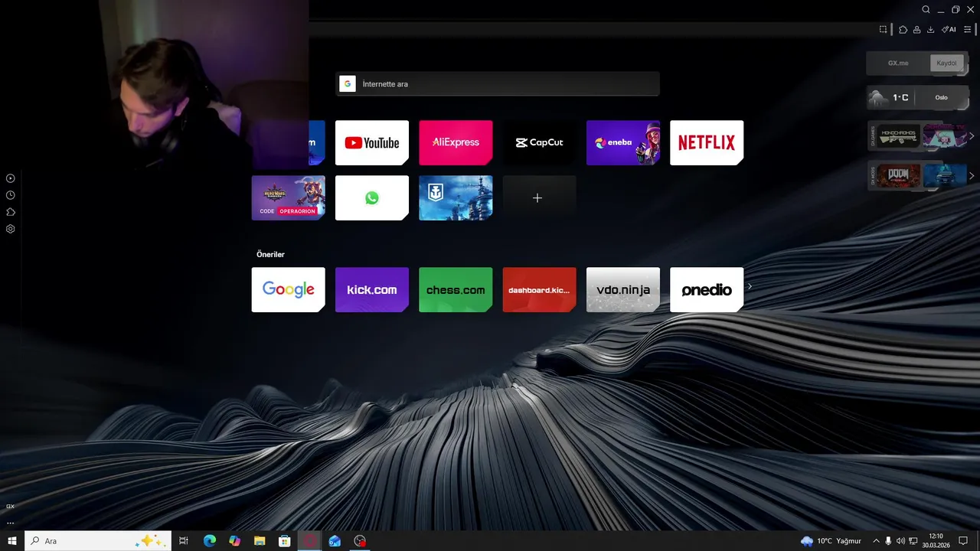The height and width of the screenshot is (551, 980).
Task: Open the dashboard.kick suggestion tile
Action: (x=539, y=289)
